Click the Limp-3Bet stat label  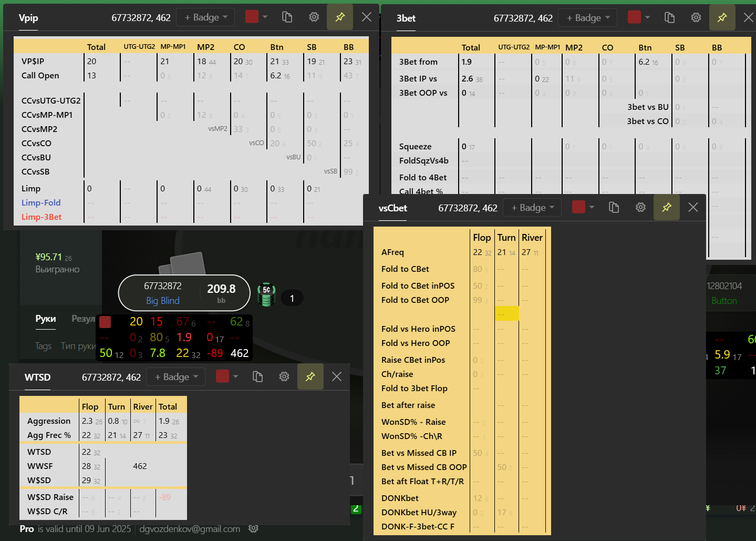click(42, 217)
